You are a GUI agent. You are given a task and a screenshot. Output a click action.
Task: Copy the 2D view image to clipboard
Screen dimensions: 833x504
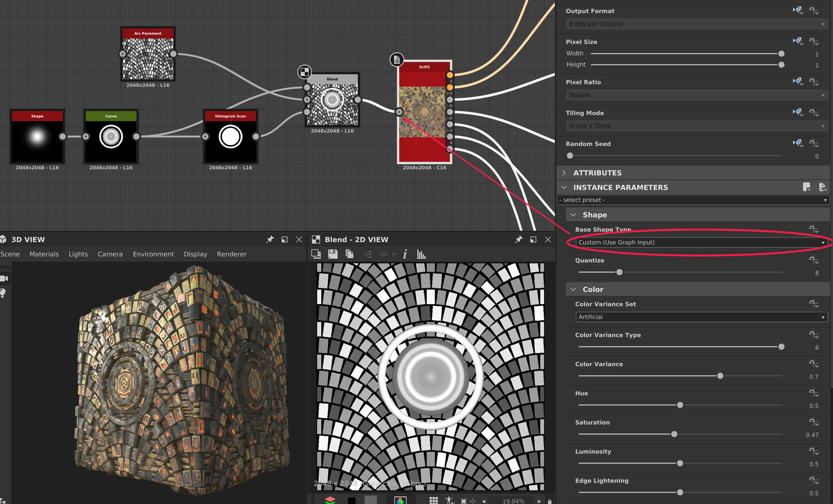349,254
